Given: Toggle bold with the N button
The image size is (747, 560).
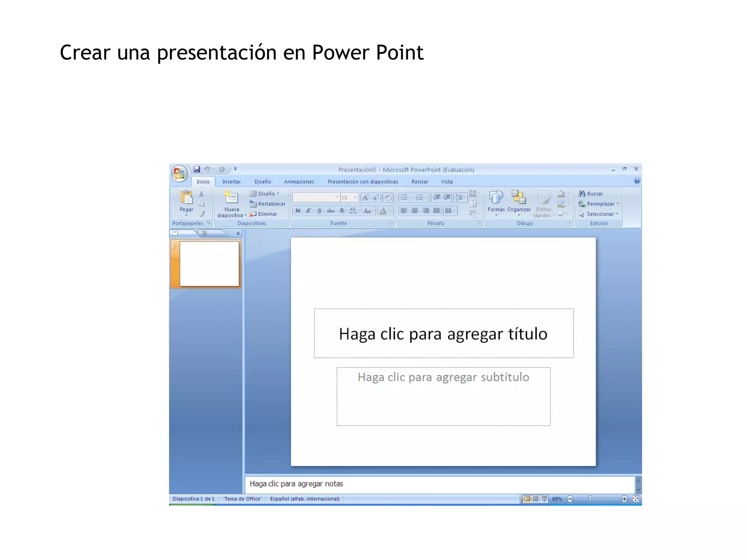Looking at the screenshot, I should coord(298,211).
